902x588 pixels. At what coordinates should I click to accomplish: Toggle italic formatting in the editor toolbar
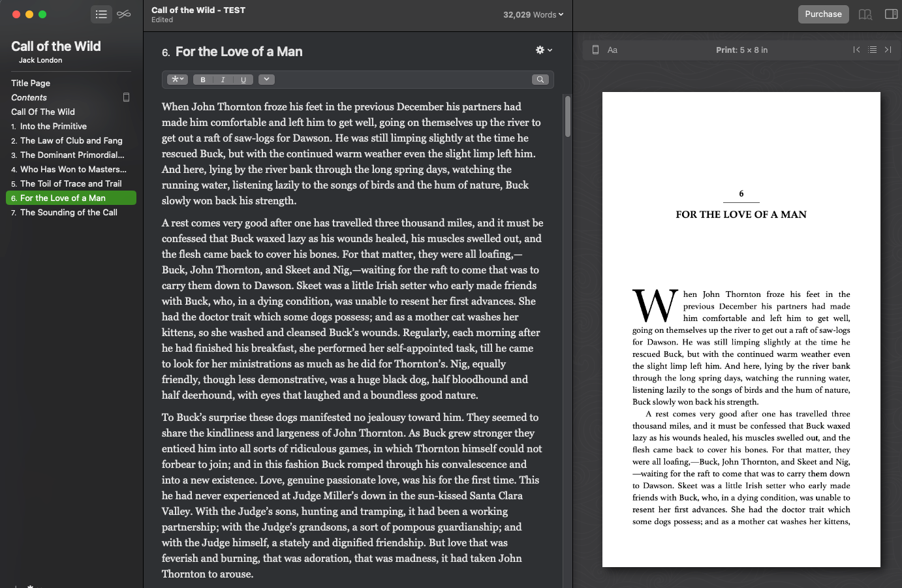[x=222, y=79]
